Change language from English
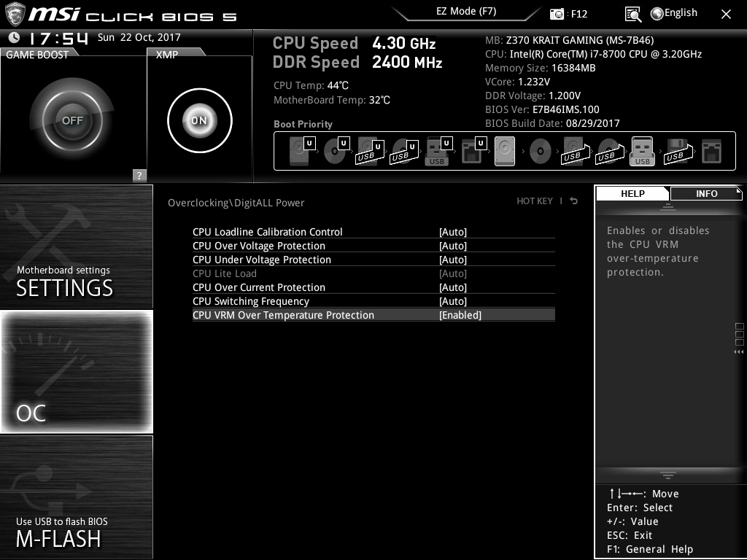 (x=681, y=13)
